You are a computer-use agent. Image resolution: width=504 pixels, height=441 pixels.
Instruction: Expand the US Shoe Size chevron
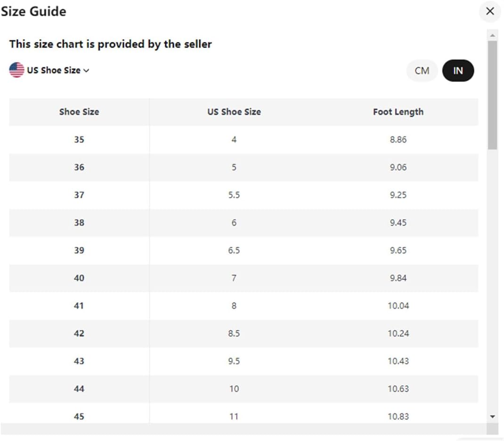point(86,70)
